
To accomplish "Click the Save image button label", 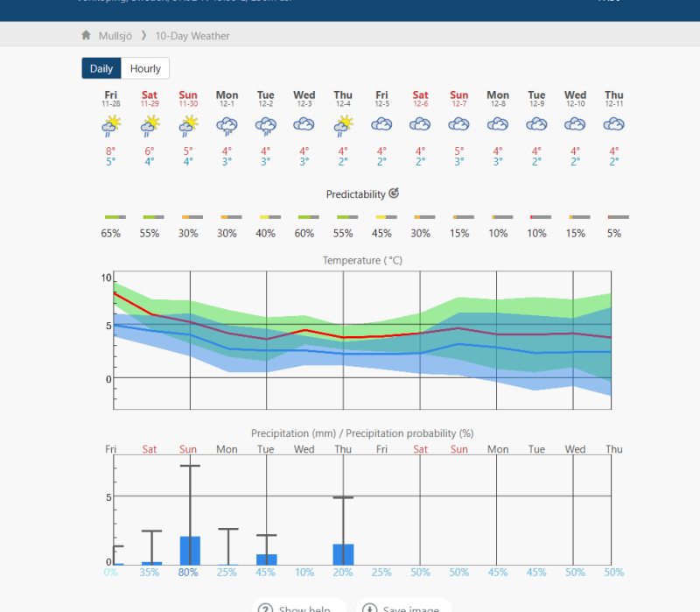I will pos(410,608).
